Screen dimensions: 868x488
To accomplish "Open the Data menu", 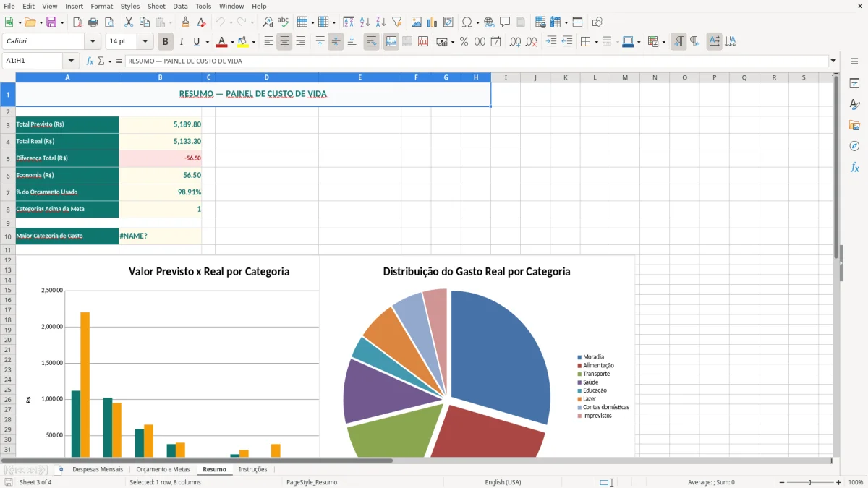I will coord(180,6).
